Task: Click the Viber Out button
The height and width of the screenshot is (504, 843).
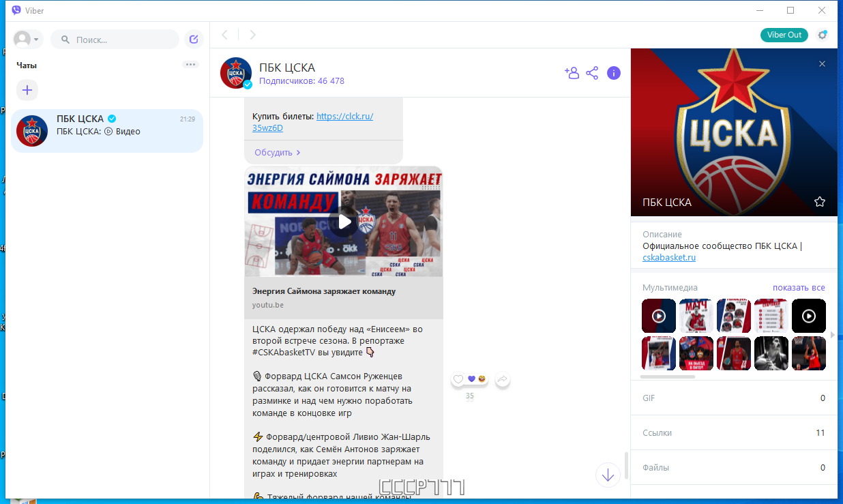Action: tap(784, 34)
